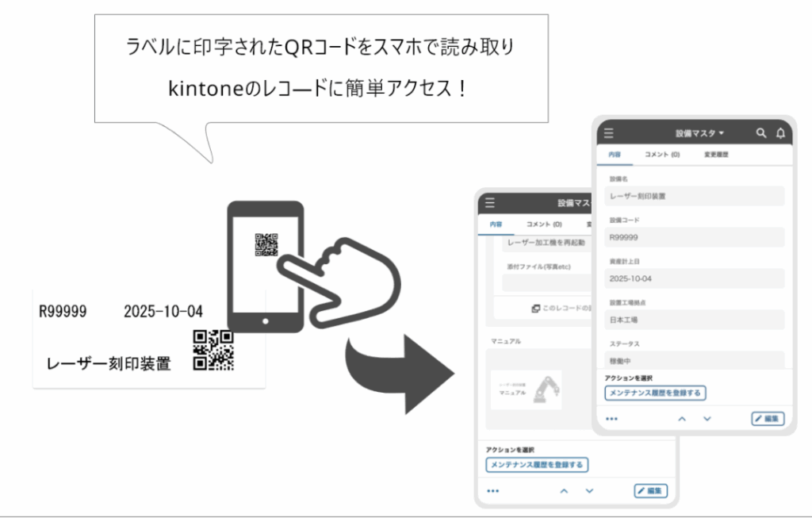Click three-dots more menu on back phone
812x518 pixels.
(492, 491)
